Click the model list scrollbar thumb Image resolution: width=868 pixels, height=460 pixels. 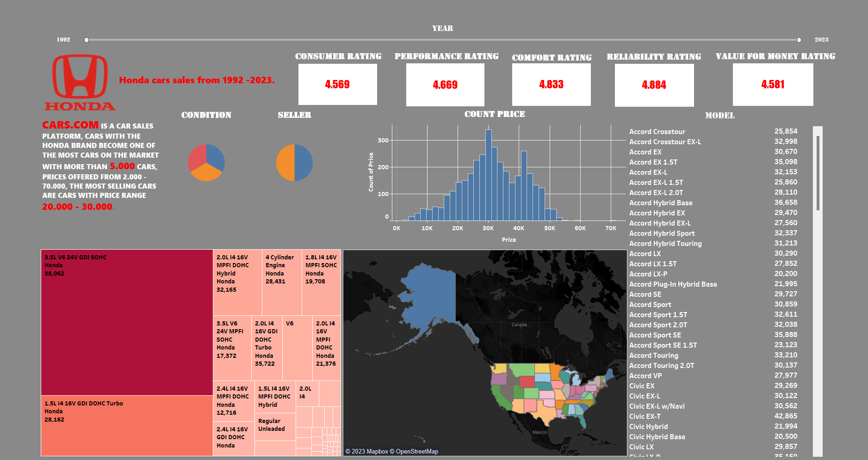[x=818, y=173]
